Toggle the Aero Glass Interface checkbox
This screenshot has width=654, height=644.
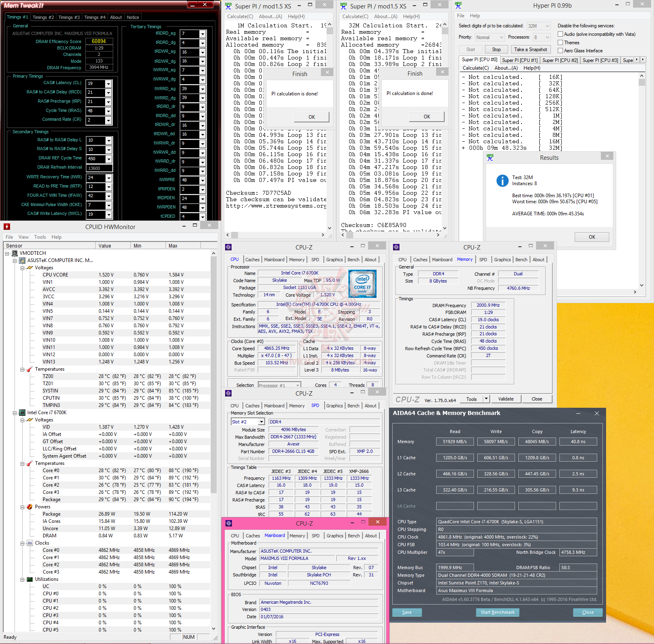(x=560, y=50)
